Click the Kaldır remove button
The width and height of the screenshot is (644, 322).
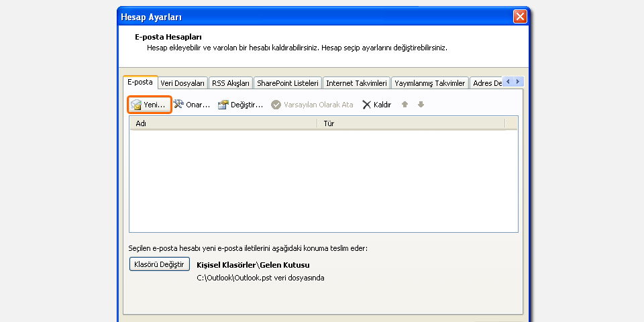click(x=376, y=105)
